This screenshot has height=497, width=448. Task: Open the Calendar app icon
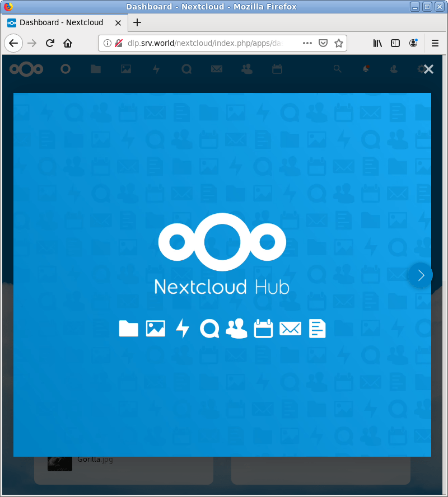tap(277, 68)
